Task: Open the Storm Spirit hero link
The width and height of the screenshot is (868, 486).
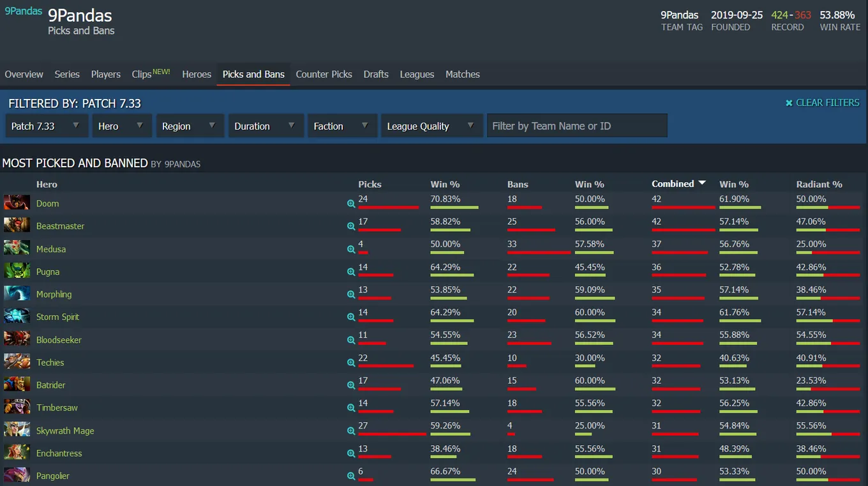Action: click(57, 317)
